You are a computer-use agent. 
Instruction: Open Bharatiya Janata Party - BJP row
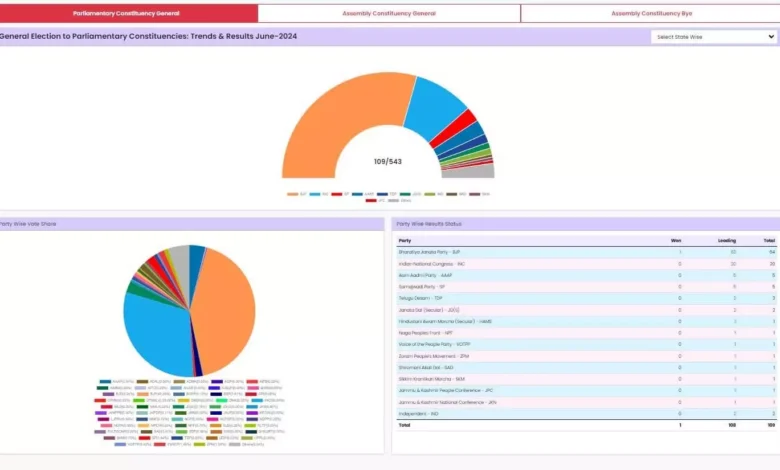[x=586, y=252]
